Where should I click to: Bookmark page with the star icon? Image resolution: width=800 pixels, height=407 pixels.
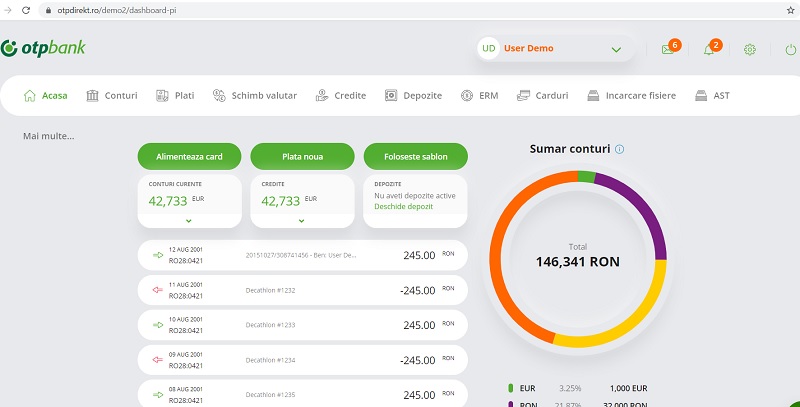tap(790, 10)
